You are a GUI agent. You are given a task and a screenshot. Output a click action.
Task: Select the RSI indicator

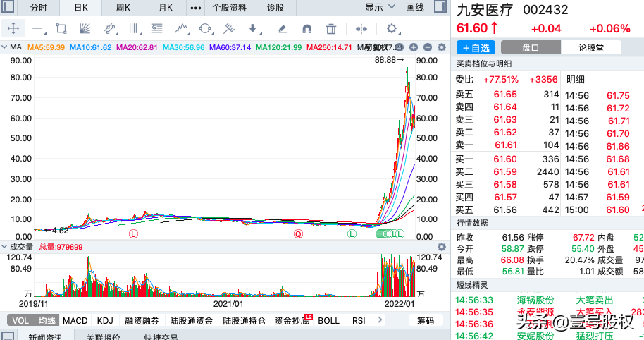tap(359, 321)
